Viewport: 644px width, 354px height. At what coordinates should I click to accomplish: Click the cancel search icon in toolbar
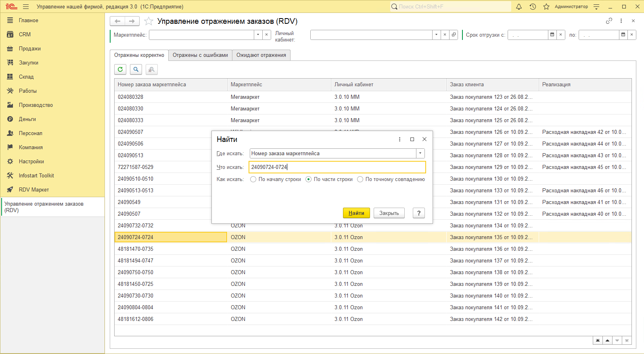(x=151, y=70)
